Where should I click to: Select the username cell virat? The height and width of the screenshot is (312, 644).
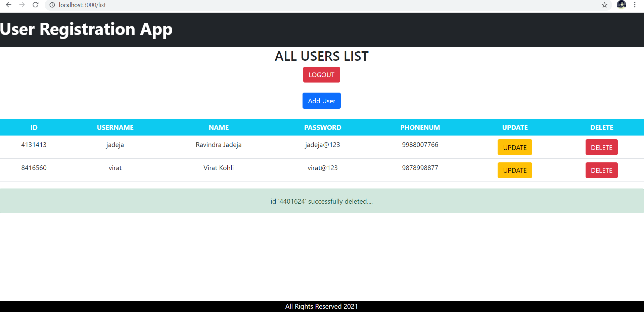click(115, 168)
